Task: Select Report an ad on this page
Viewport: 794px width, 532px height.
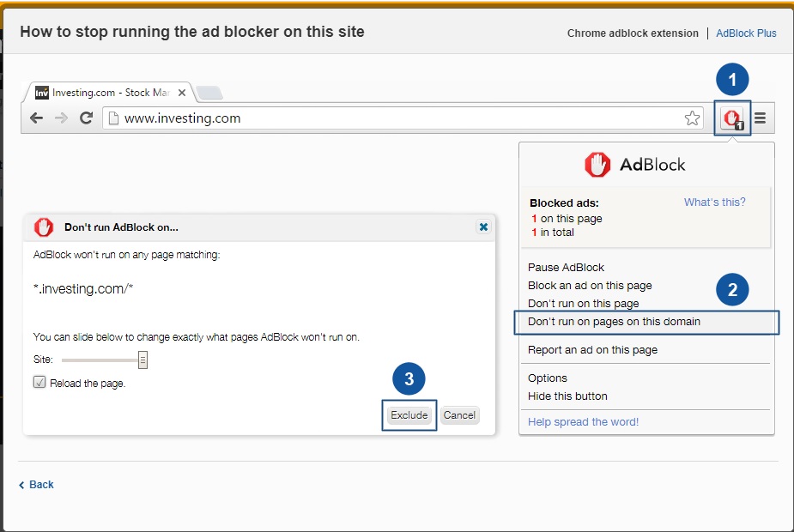Action: click(592, 350)
